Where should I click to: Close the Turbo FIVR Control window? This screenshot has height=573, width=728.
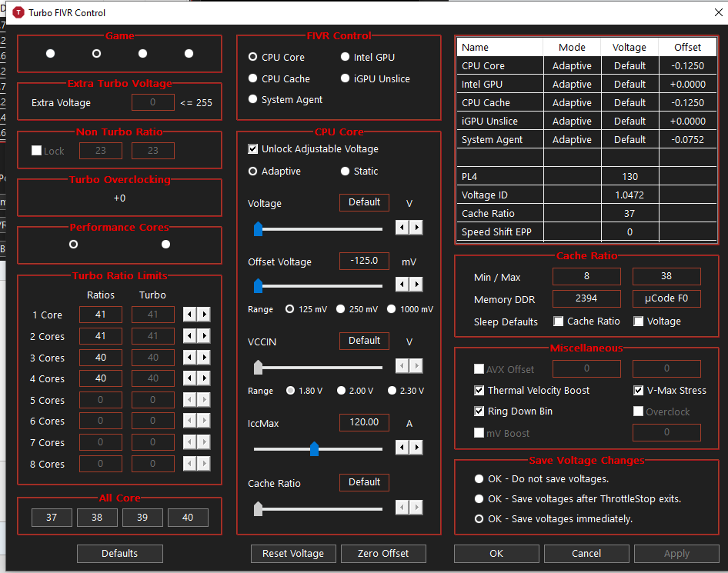point(718,12)
